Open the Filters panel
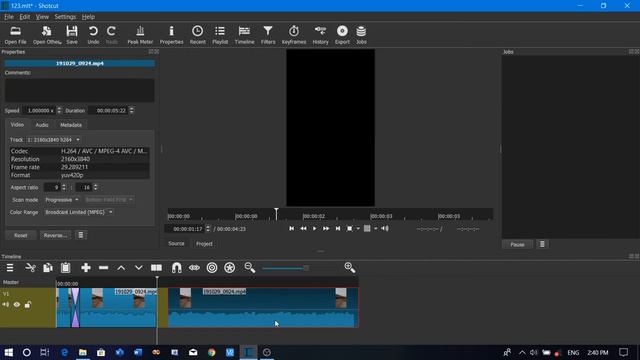 pos(268,35)
